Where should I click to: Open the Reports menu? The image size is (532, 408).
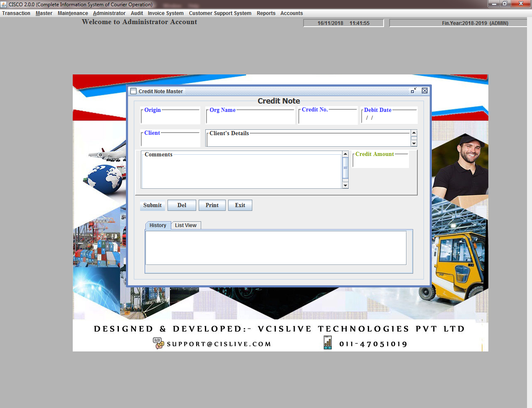(x=266, y=13)
